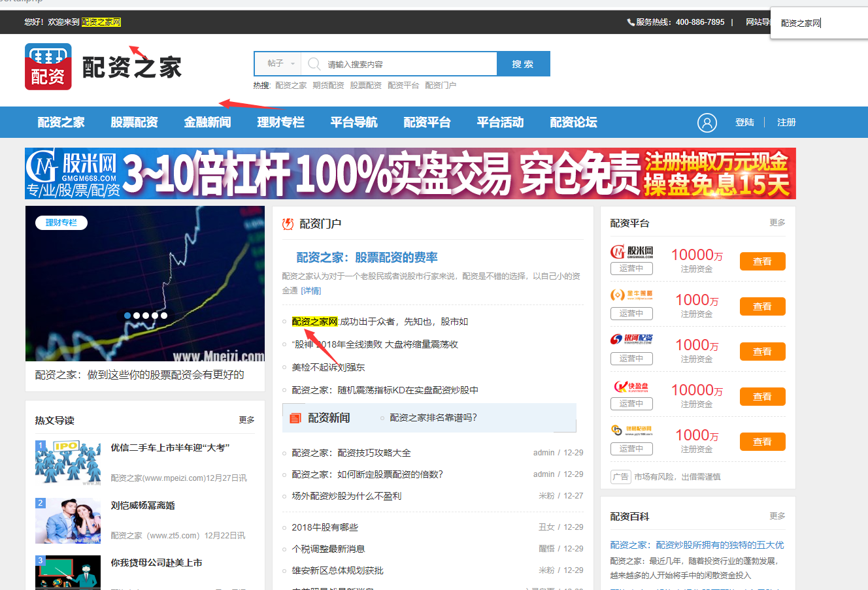Click the 搜索 button

pyautogui.click(x=523, y=64)
